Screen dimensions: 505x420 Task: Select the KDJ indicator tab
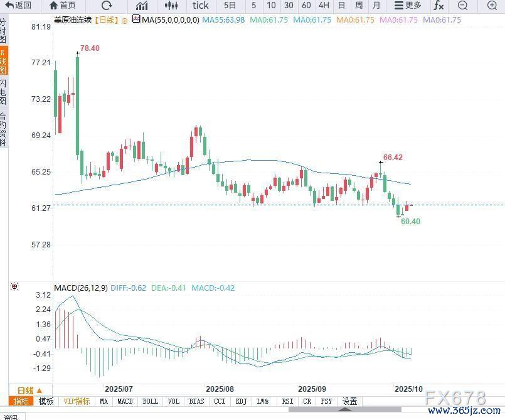(x=240, y=401)
